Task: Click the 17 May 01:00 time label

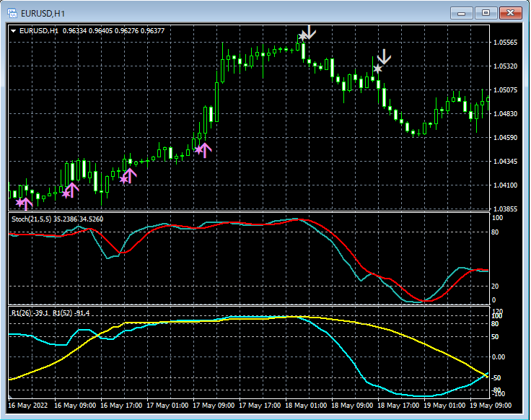Action: pyautogui.click(x=167, y=406)
